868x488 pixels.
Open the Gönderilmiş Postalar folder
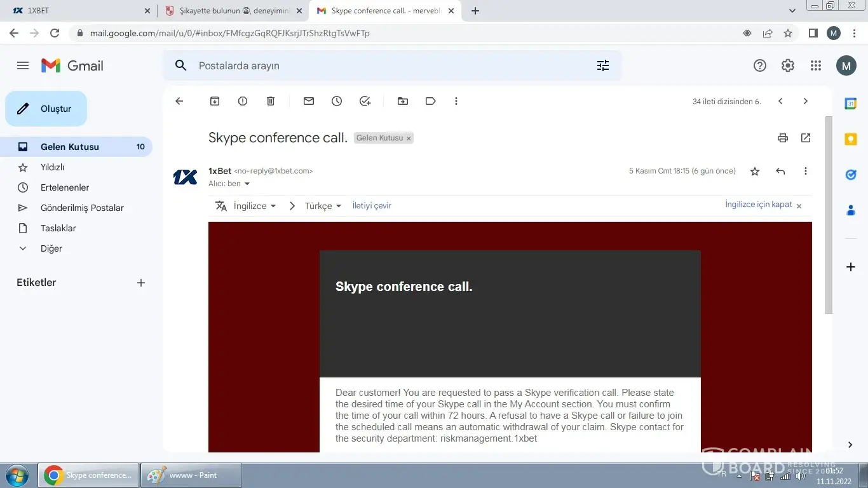(82, 208)
